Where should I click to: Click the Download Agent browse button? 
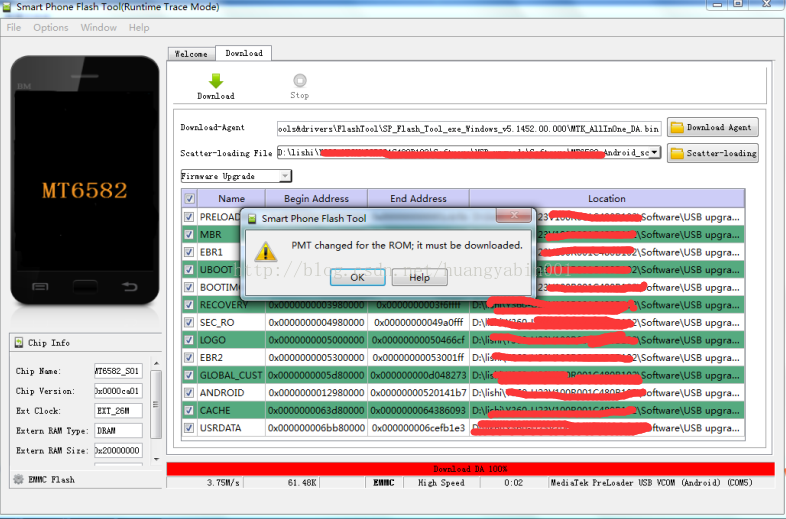click(712, 127)
